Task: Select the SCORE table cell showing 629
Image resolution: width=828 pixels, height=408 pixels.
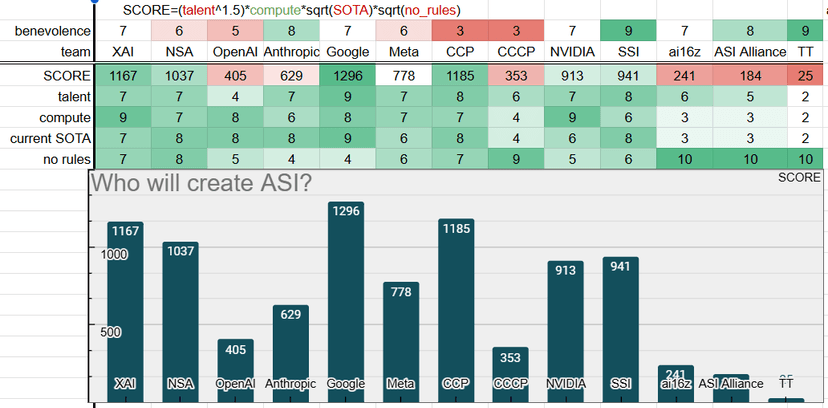Action: tap(291, 76)
